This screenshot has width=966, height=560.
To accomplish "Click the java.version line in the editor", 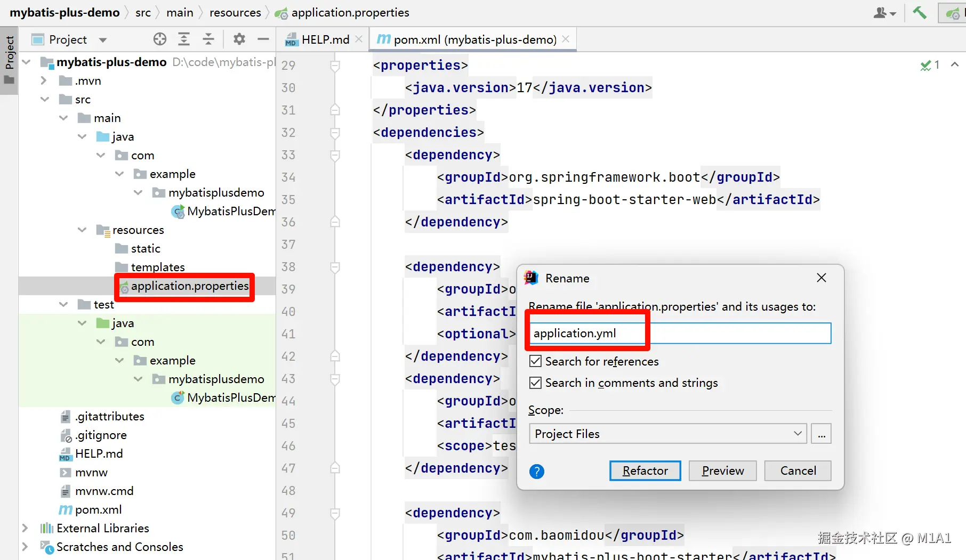I will 528,88.
